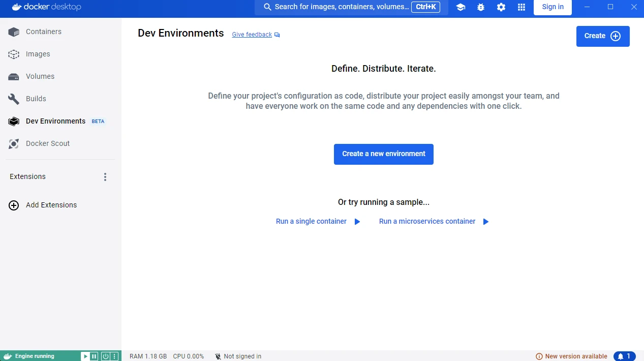Click the Add Extensions plus icon
The width and height of the screenshot is (644, 361).
(14, 205)
